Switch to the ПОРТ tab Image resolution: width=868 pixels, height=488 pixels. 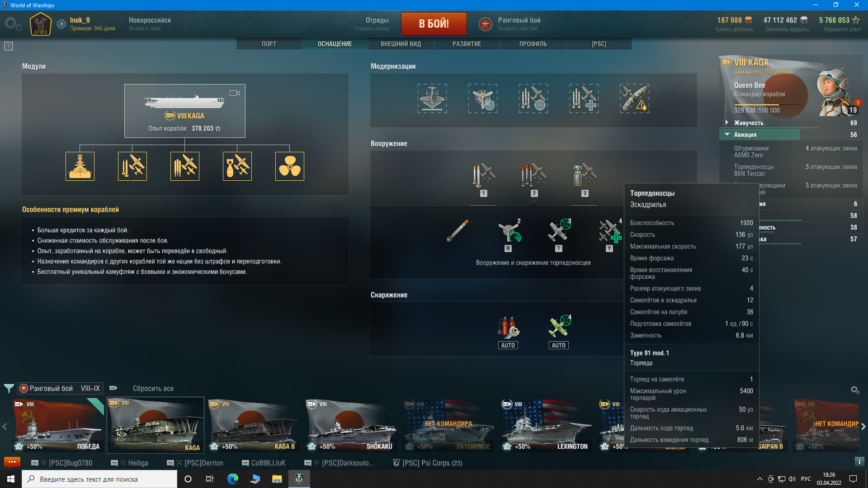point(269,44)
